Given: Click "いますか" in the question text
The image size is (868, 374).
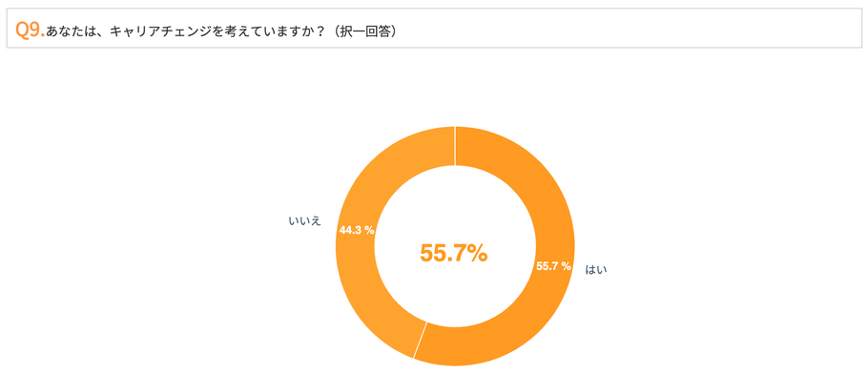Looking at the screenshot, I should click(284, 31).
